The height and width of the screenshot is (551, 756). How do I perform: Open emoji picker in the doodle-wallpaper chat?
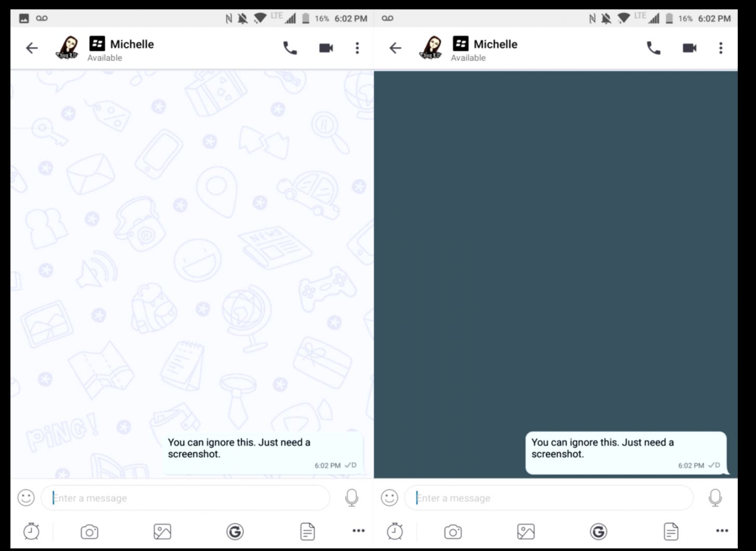26,498
